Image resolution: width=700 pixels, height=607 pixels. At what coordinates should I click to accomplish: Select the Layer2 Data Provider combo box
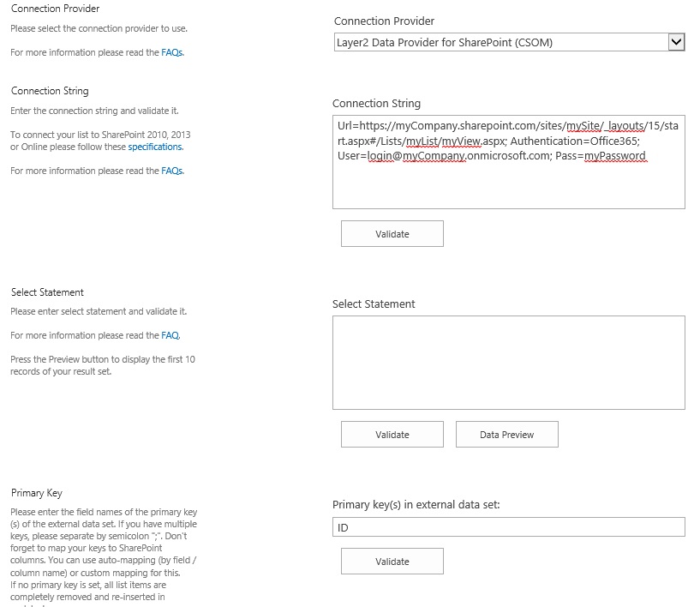tap(500, 42)
